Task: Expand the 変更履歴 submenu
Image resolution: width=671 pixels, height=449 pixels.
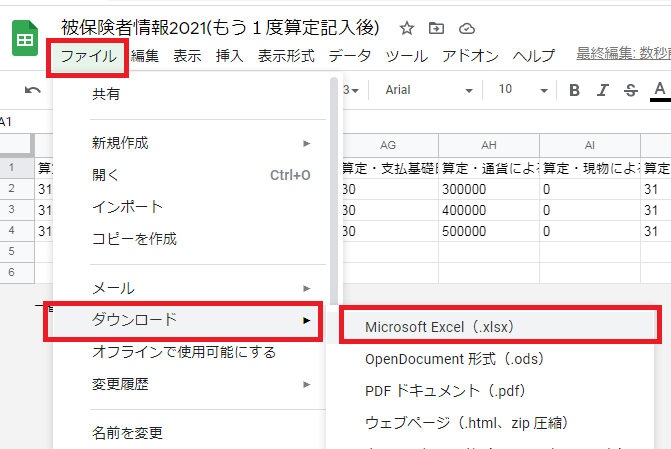Action: tap(188, 384)
